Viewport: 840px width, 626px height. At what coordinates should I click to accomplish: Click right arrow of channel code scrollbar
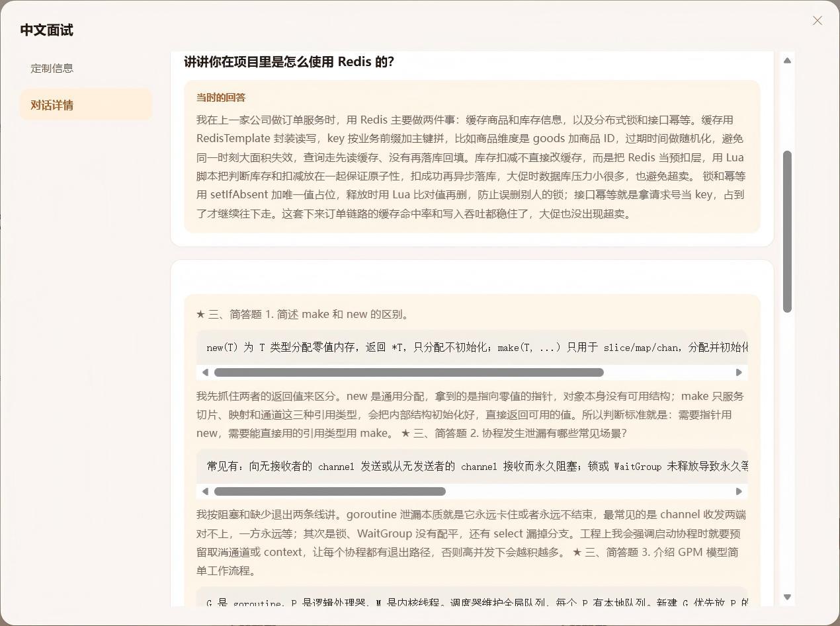tap(739, 491)
